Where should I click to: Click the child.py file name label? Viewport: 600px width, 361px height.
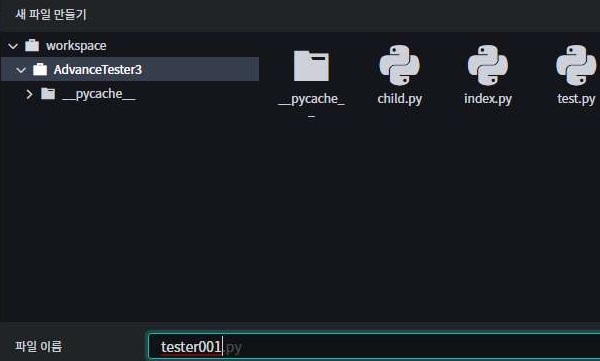point(399,99)
